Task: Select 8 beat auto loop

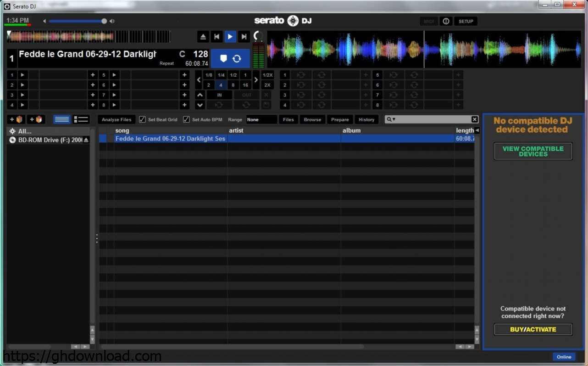Action: coord(233,85)
